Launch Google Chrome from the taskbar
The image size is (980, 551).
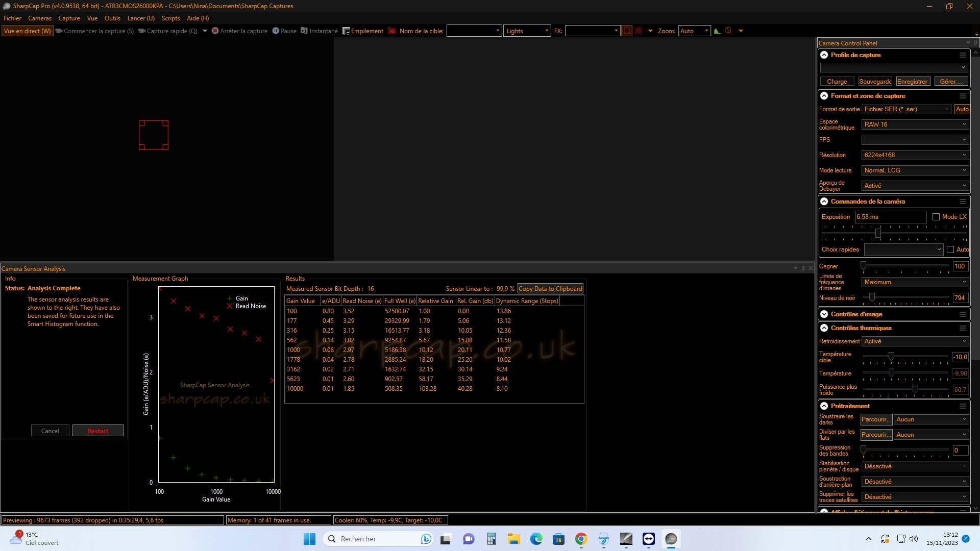pyautogui.click(x=581, y=539)
